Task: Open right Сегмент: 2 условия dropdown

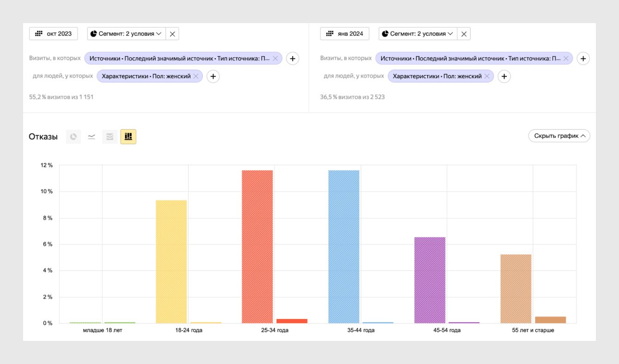Action: pos(418,34)
